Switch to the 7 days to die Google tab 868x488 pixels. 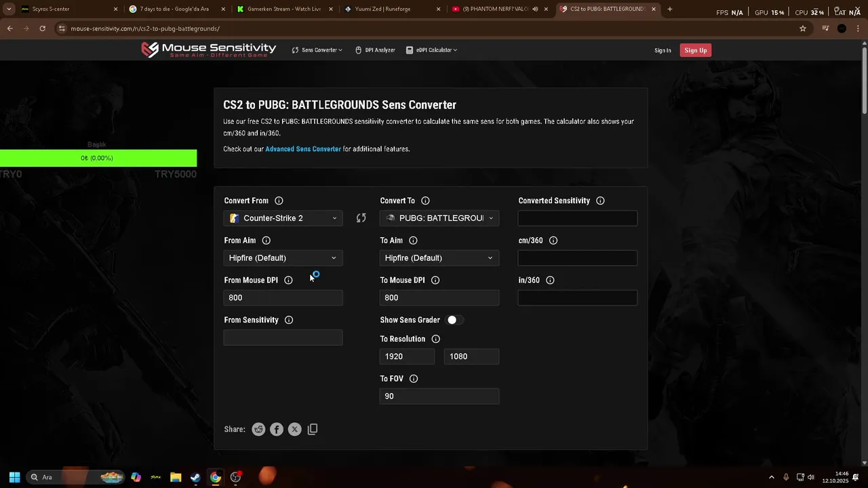(x=178, y=9)
